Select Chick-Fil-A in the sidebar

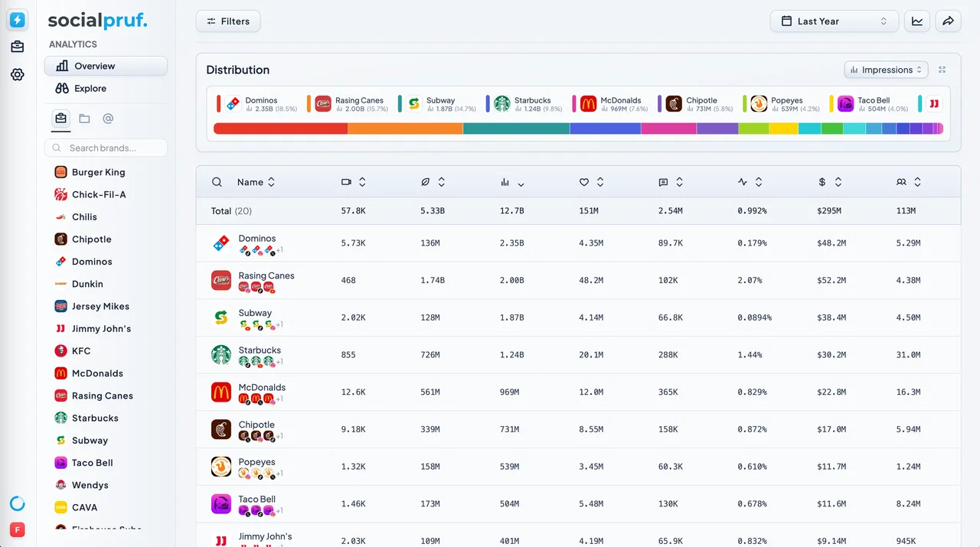coord(98,194)
